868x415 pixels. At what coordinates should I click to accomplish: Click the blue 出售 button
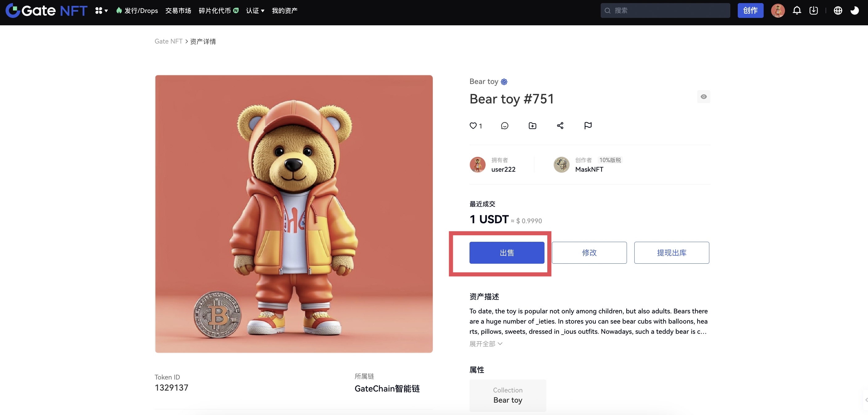tap(507, 253)
